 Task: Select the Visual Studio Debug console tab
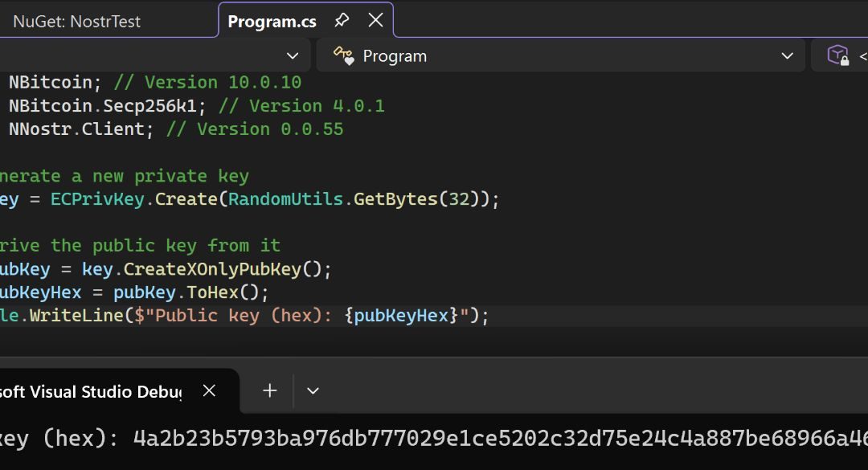coord(92,391)
